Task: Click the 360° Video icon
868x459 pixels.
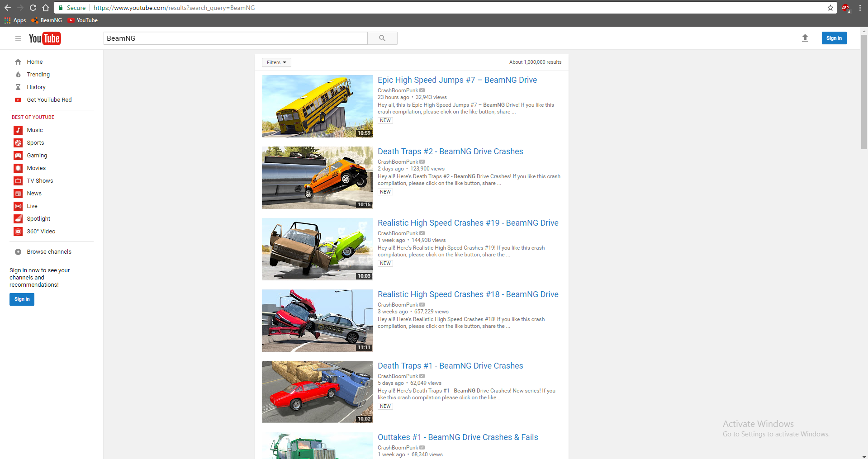Action: click(18, 232)
